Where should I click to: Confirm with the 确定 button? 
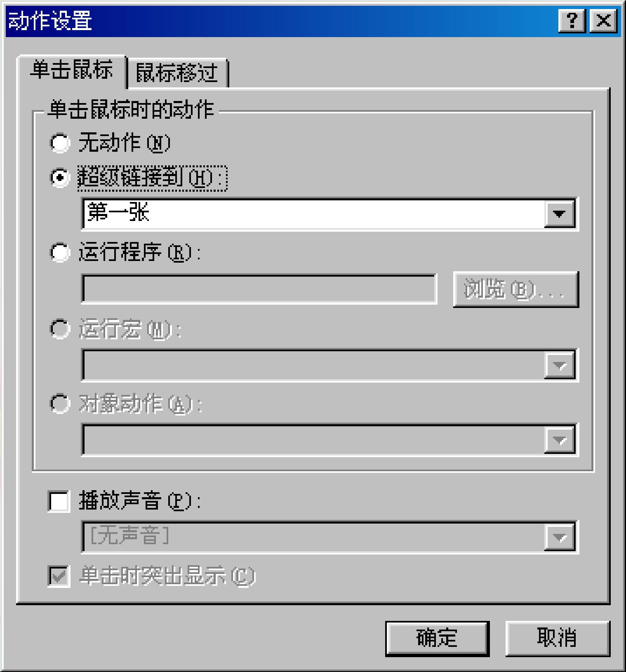(x=437, y=638)
